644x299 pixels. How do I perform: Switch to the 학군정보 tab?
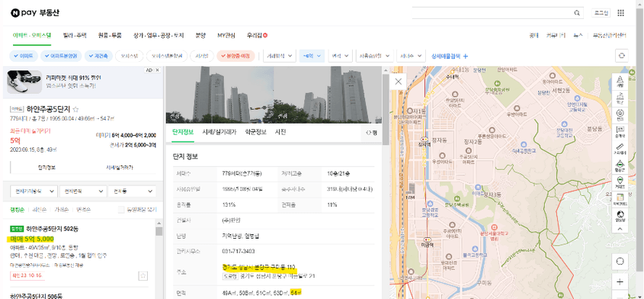(255, 133)
